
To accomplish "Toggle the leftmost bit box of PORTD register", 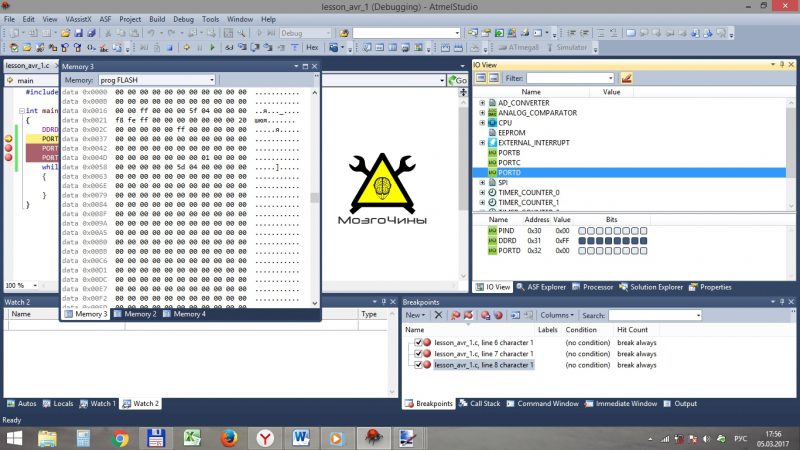I will tap(582, 251).
